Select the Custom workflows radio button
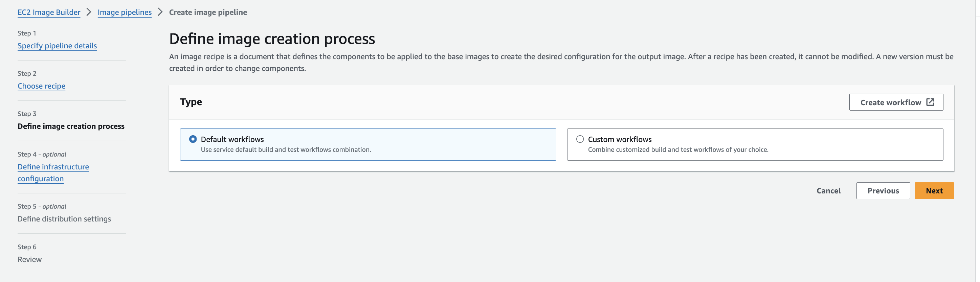Image resolution: width=980 pixels, height=282 pixels. [x=580, y=140]
